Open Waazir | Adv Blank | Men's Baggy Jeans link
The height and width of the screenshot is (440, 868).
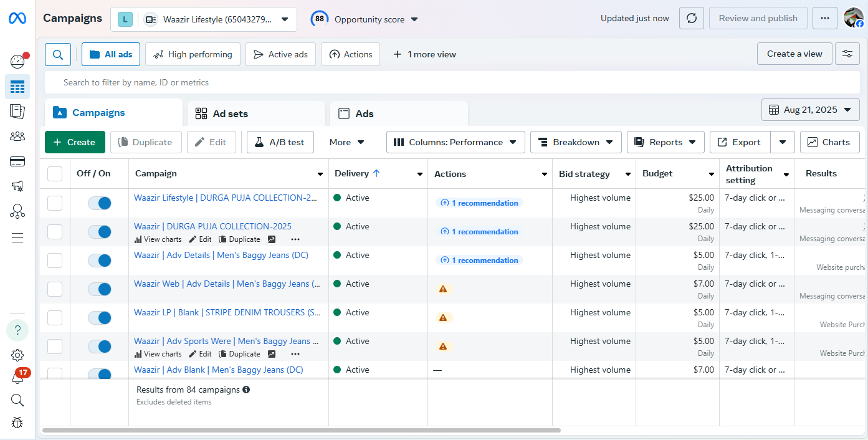click(x=218, y=370)
